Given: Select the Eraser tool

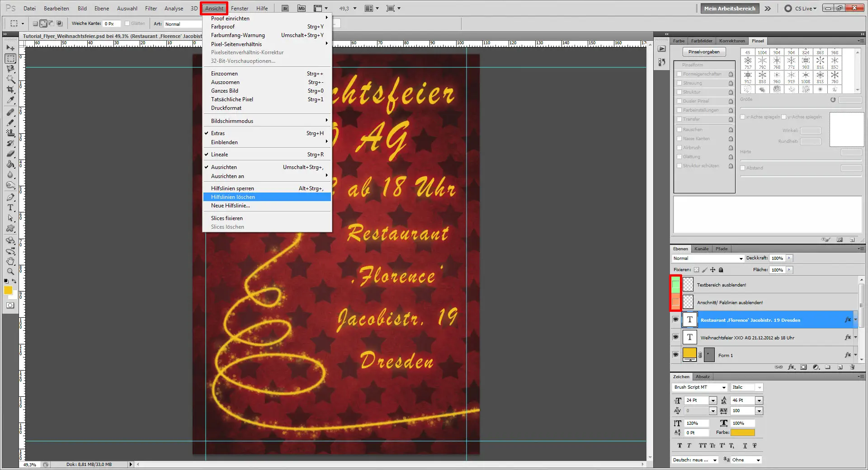Looking at the screenshot, I should click(10, 154).
